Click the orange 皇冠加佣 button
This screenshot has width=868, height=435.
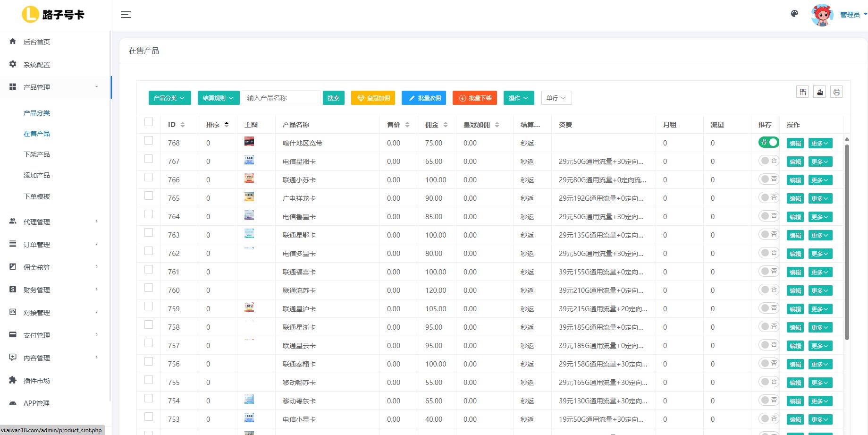(x=373, y=98)
